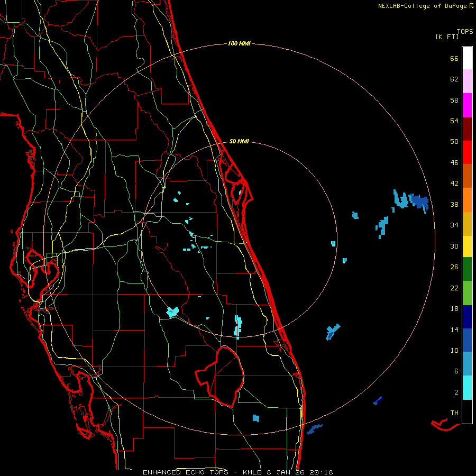Click the 42 legend value
The height and width of the screenshot is (476, 476).
[x=454, y=184]
